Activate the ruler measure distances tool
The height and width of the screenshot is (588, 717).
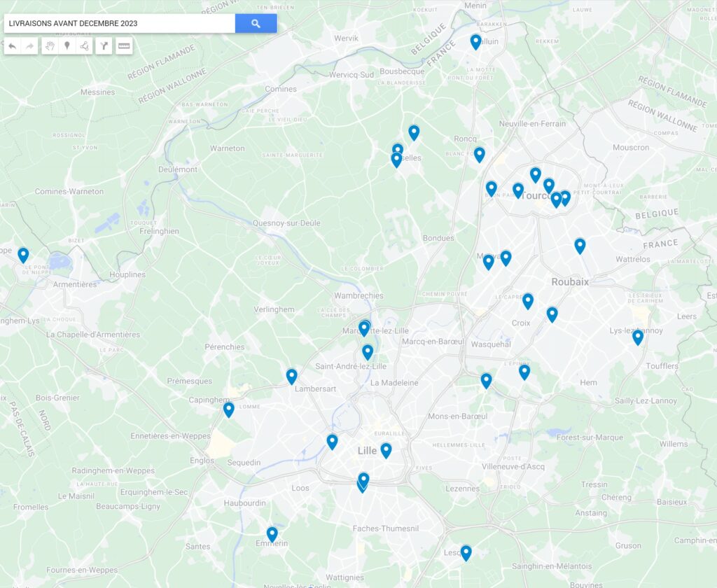tap(124, 46)
